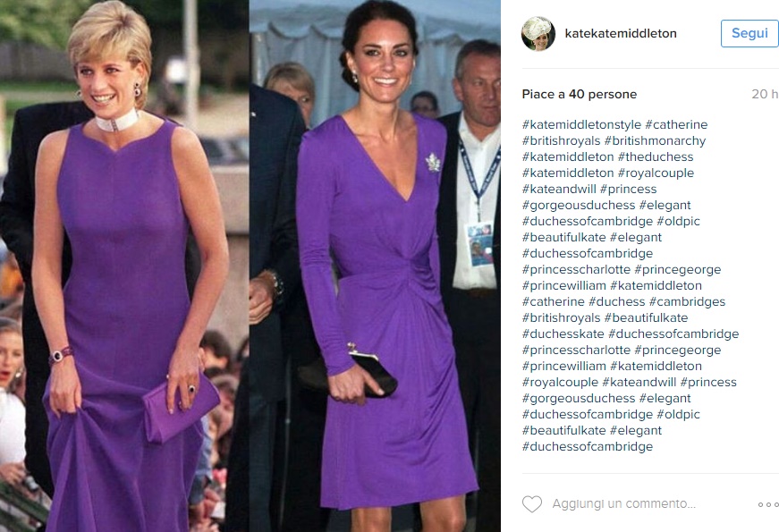Open the #cambridges hashtag

(x=687, y=301)
